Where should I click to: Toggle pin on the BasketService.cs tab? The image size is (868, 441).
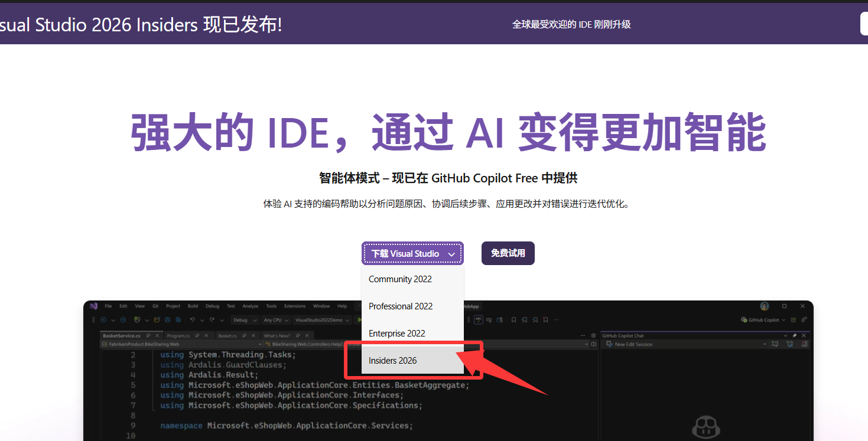coord(148,335)
